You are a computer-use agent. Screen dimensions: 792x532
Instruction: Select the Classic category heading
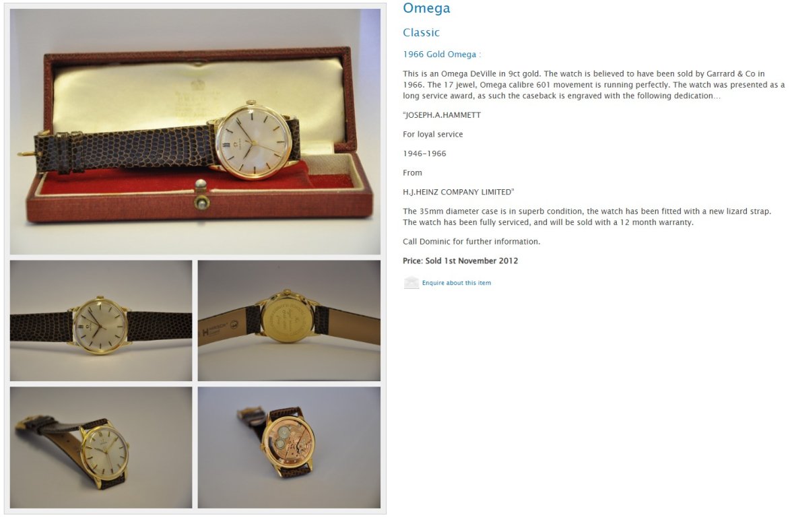[422, 32]
